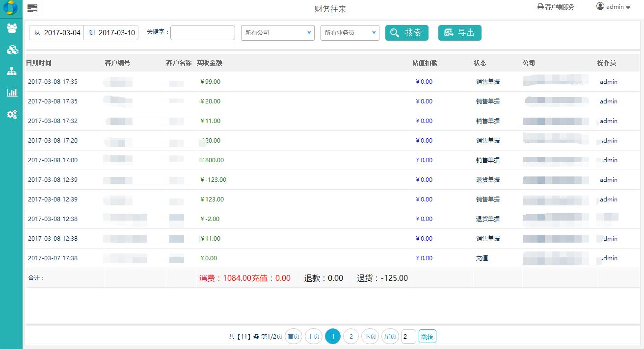Image resolution: width=644 pixels, height=349 pixels.
Task: Open the customers group sidebar icon
Action: 12,28
